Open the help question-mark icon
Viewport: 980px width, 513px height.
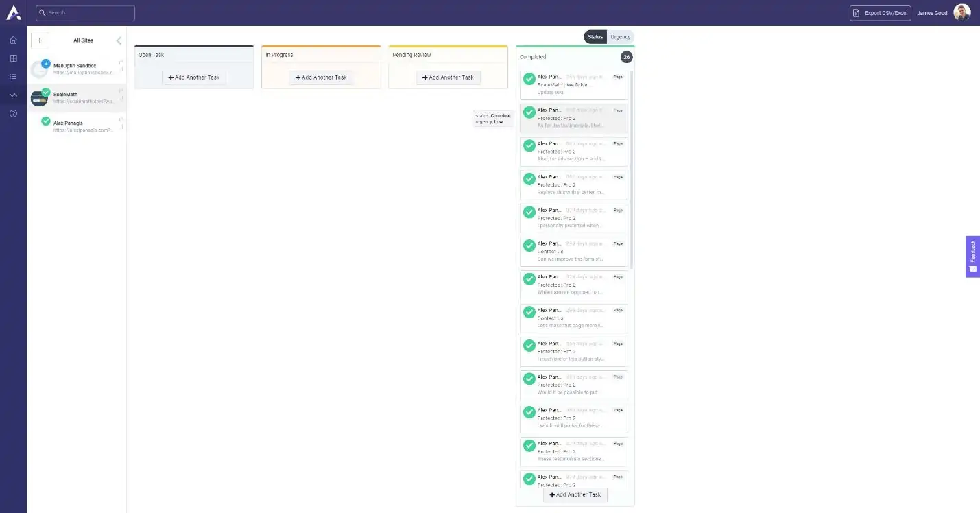coord(12,113)
